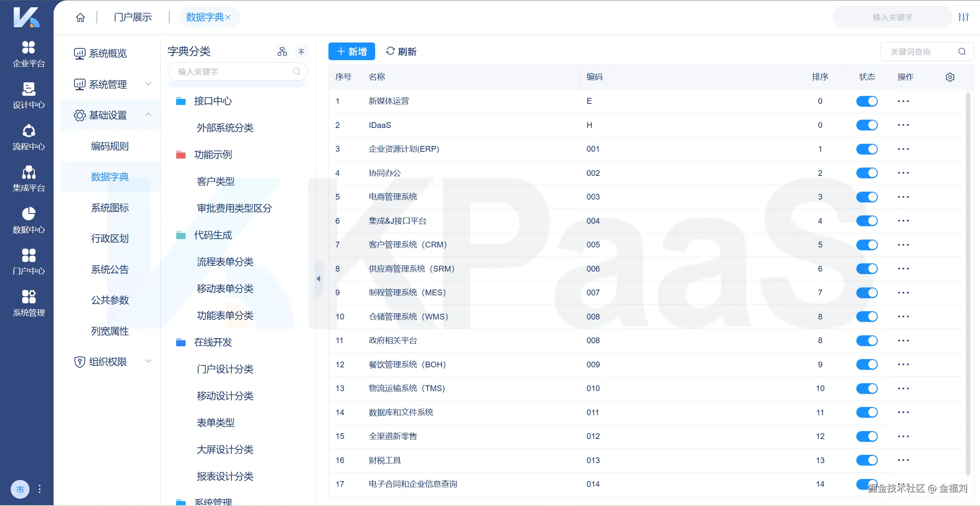The image size is (980, 506).
Task: Open the column settings gear above the table
Action: 950,77
